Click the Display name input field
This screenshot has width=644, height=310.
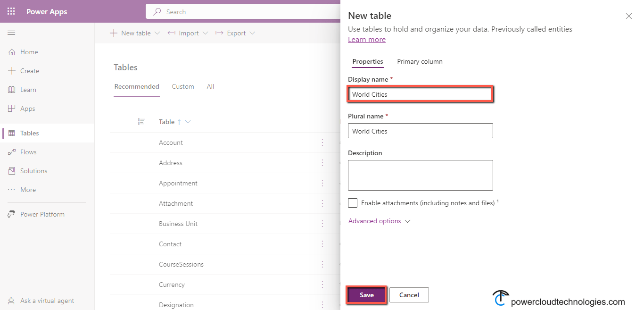pyautogui.click(x=421, y=94)
